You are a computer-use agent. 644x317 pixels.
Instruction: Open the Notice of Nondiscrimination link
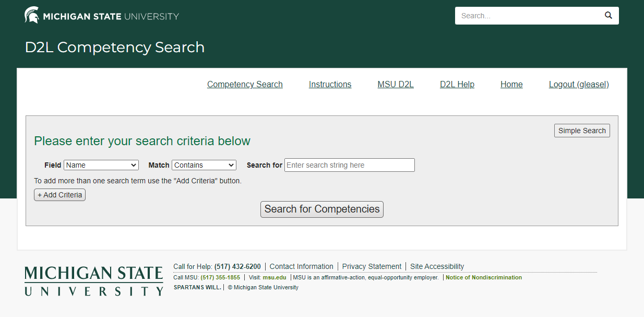click(484, 278)
